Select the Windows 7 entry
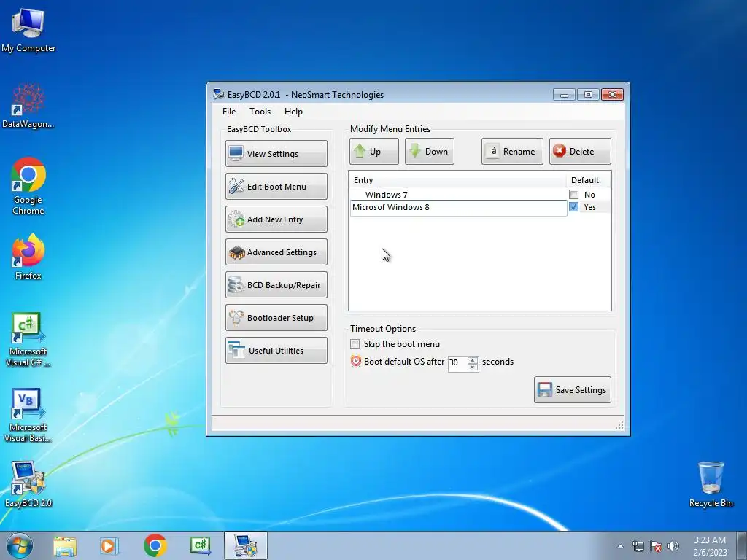This screenshot has width=747, height=560. click(386, 194)
